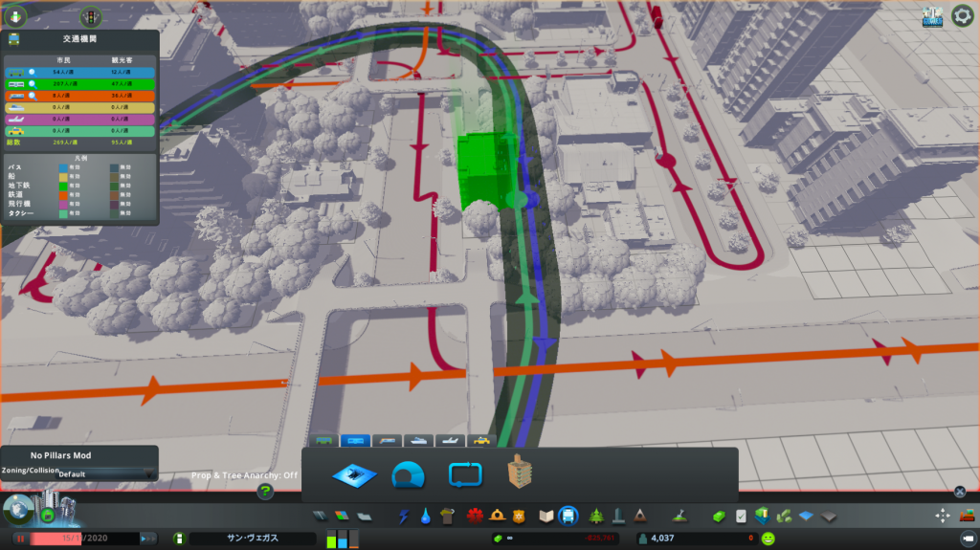Click the taxi passengers row
The image size is (980, 550).
pos(79,131)
